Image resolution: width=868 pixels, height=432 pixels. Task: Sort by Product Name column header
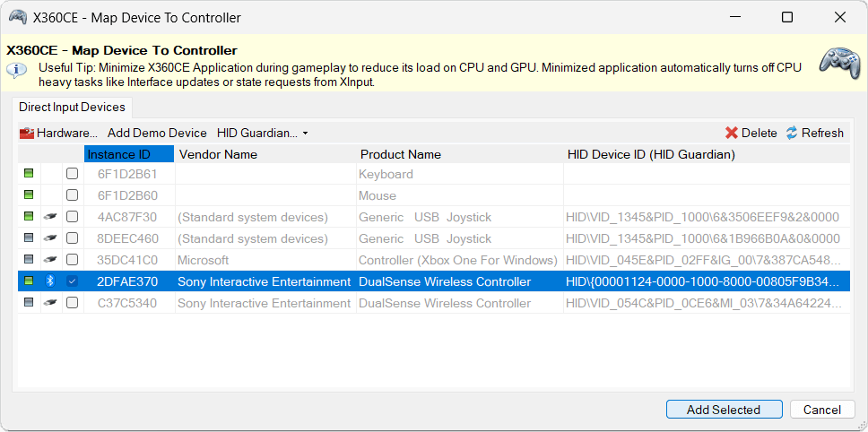[400, 154]
